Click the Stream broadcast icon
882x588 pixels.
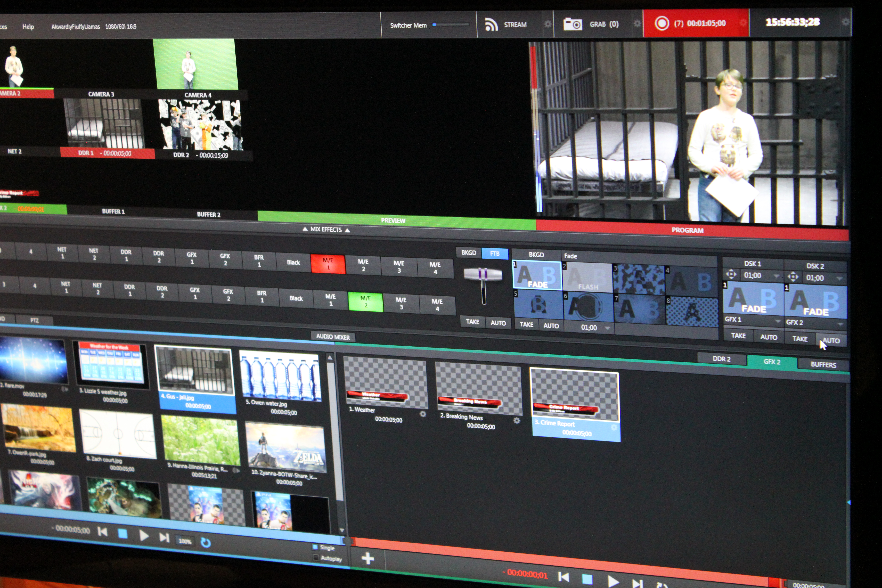pyautogui.click(x=491, y=25)
